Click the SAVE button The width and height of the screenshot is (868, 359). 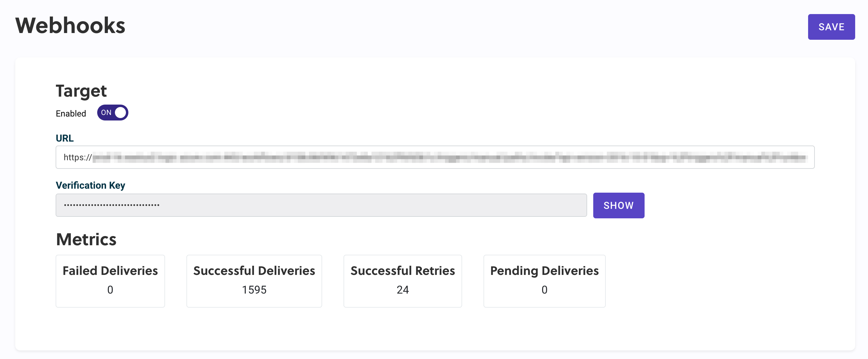point(831,27)
